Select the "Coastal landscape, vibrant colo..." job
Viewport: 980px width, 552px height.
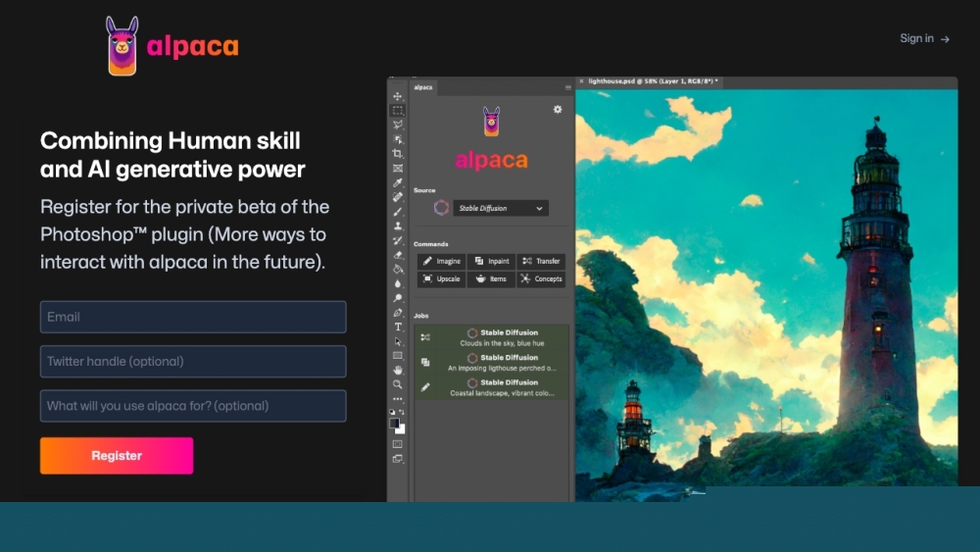coord(492,387)
